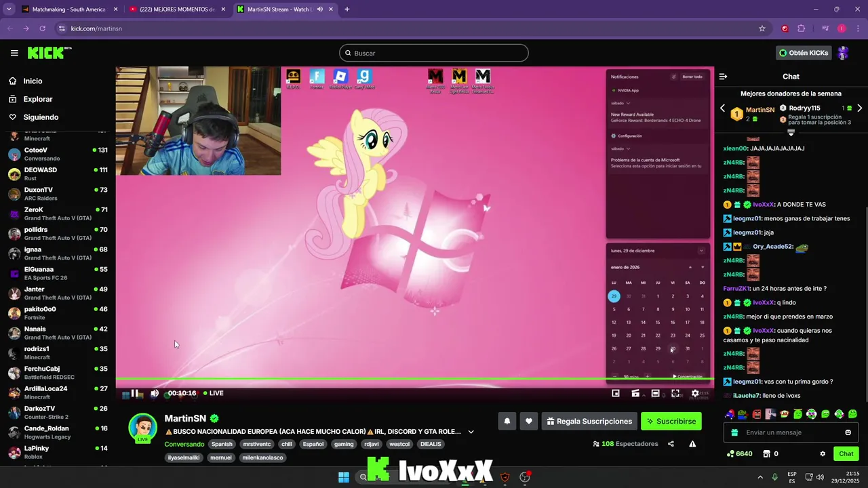The width and height of the screenshot is (868, 488).
Task: Follow MartinSN with heart icon
Action: [529, 421]
